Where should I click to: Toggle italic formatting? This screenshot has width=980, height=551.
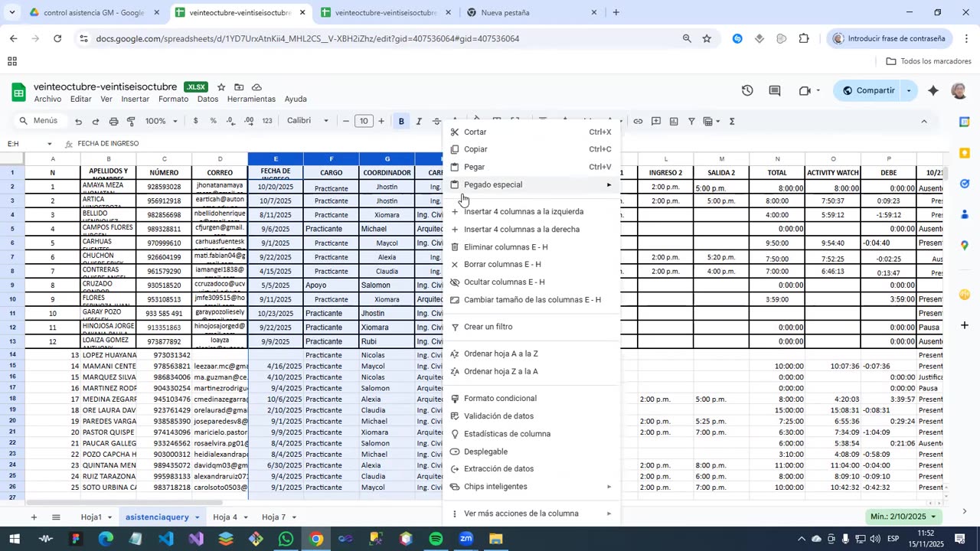pos(419,121)
